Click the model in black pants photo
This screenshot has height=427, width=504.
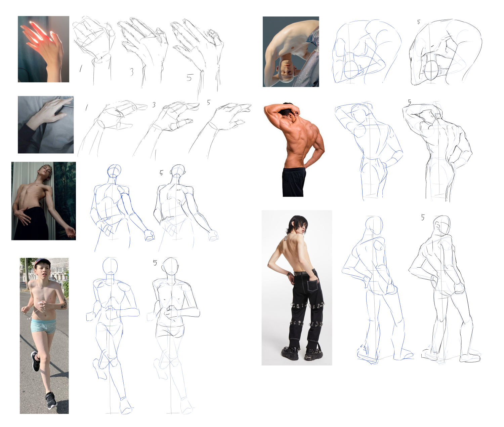pyautogui.click(x=297, y=288)
